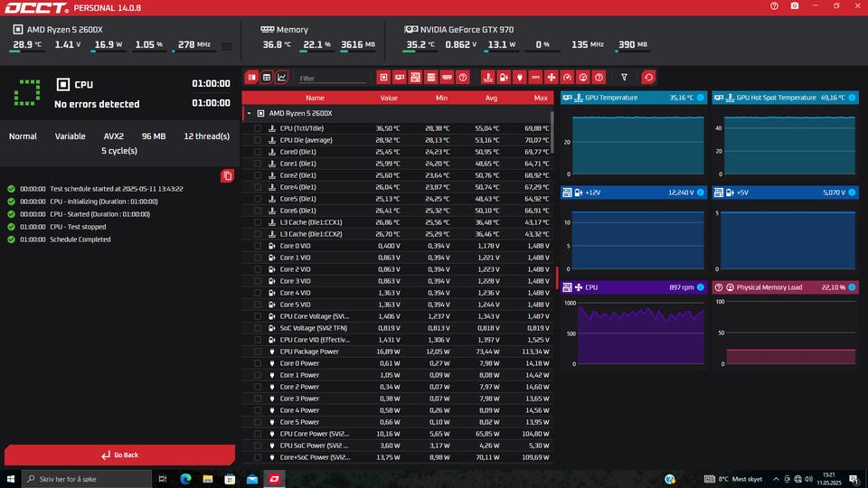Toggle unknown device filter question icon
This screenshot has width=868, height=488.
point(463,78)
